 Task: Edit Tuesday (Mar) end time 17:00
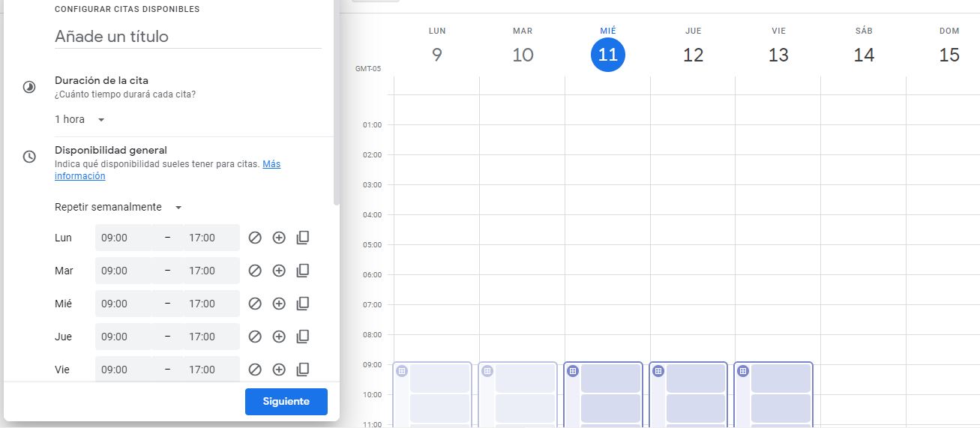pos(211,271)
